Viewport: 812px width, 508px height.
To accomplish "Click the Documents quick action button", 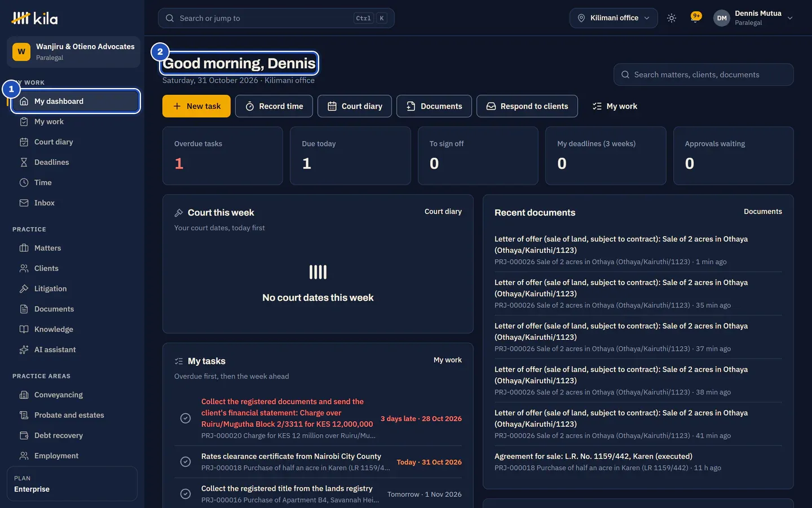I will tap(434, 106).
